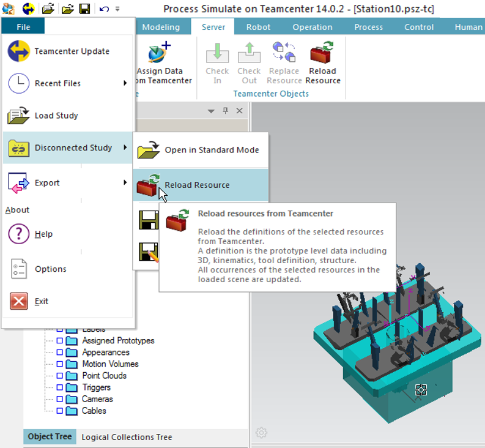
Task: Select Open in Standard Mode
Action: click(x=212, y=150)
